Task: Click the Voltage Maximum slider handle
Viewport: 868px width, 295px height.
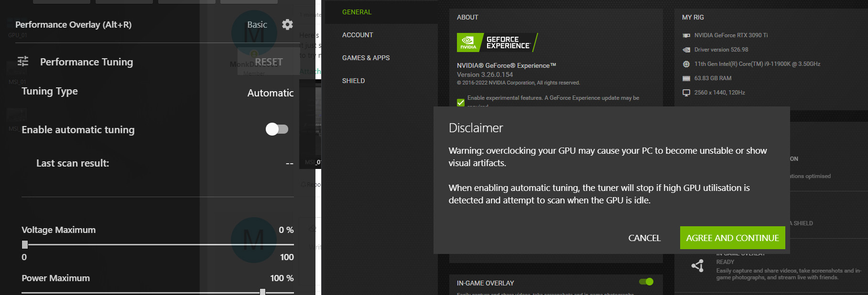Action: (25, 244)
